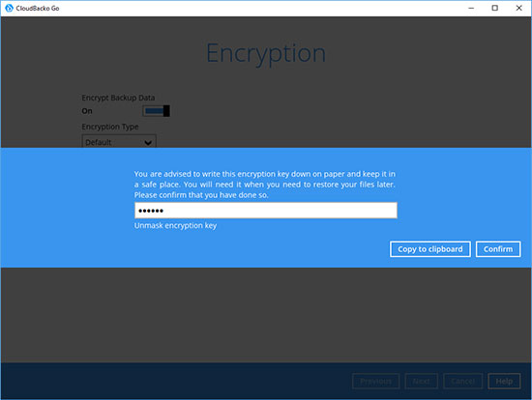Click the Encryption Type label
The width and height of the screenshot is (532, 400).
click(x=110, y=127)
